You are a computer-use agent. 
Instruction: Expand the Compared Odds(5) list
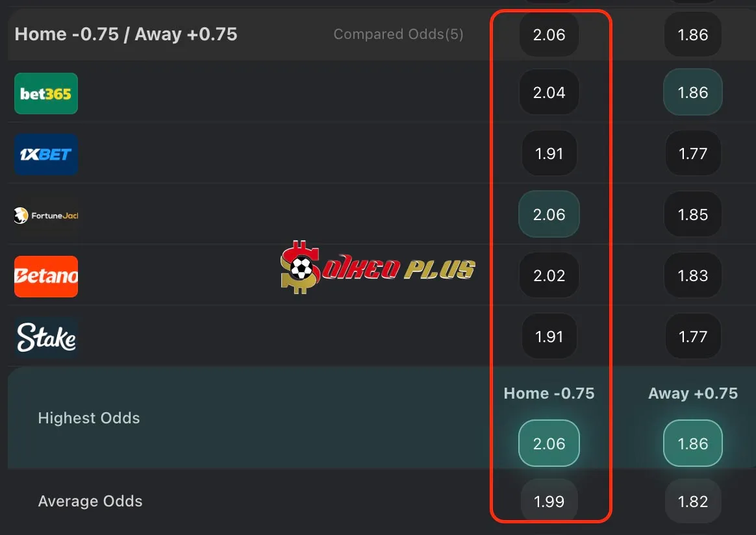point(398,34)
